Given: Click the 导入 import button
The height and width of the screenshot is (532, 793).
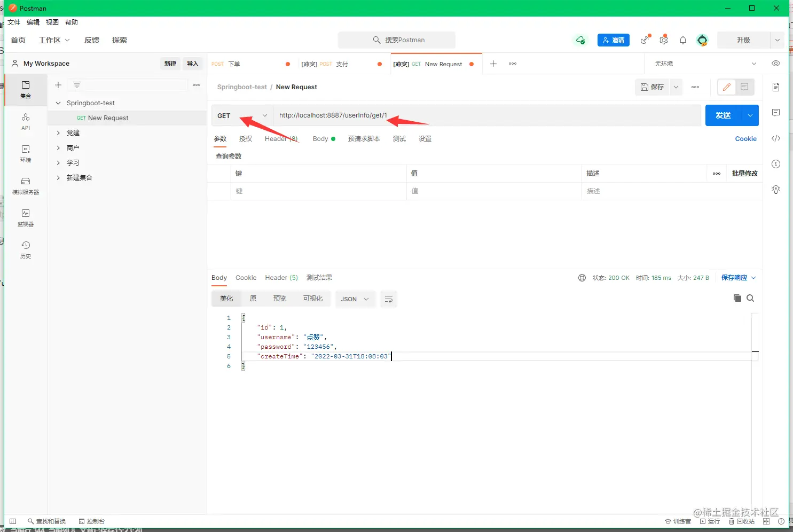Looking at the screenshot, I should (x=193, y=64).
